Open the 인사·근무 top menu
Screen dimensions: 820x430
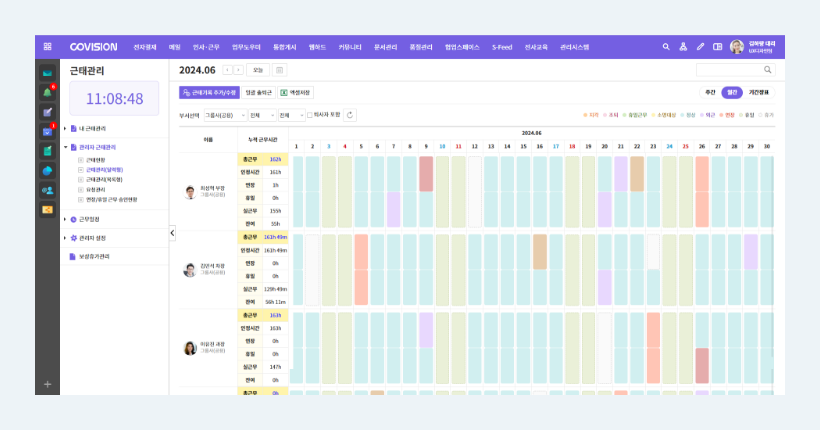point(206,47)
